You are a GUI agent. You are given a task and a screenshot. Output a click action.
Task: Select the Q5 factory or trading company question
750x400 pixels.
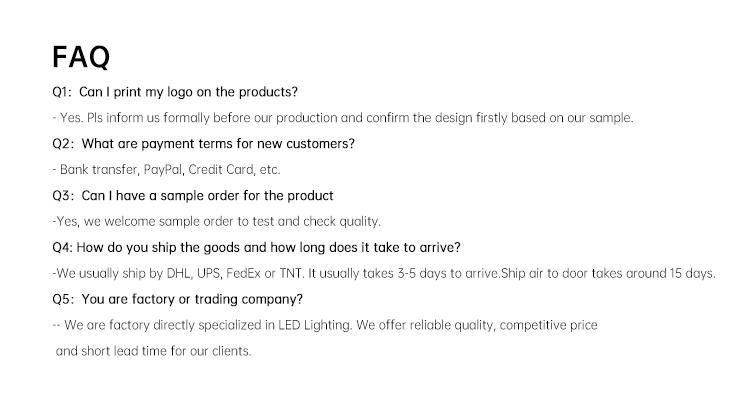(x=177, y=299)
